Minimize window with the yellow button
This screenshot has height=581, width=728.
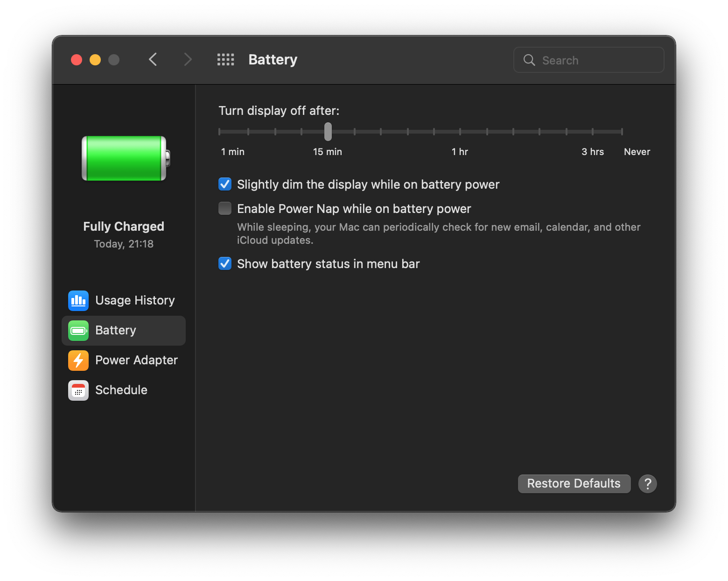click(95, 60)
